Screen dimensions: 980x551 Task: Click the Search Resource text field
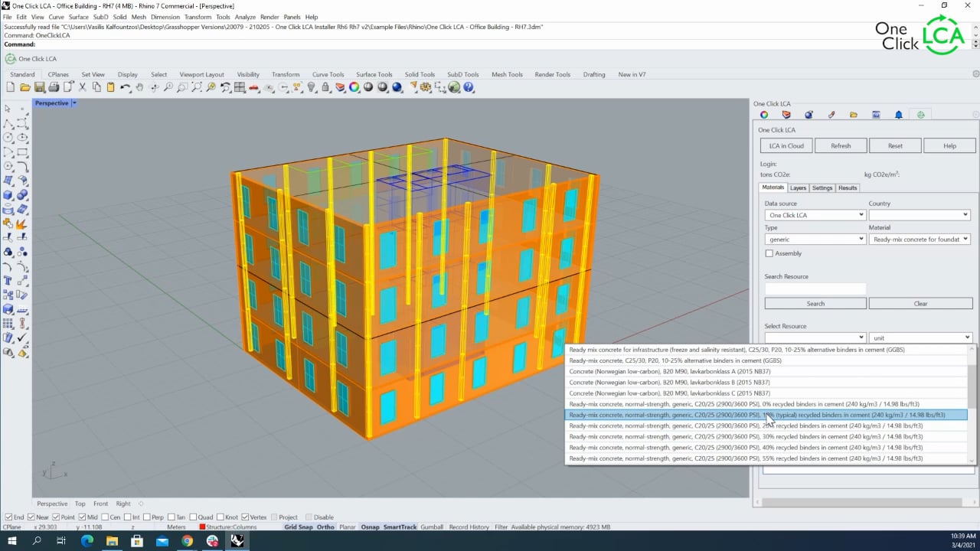(x=815, y=289)
